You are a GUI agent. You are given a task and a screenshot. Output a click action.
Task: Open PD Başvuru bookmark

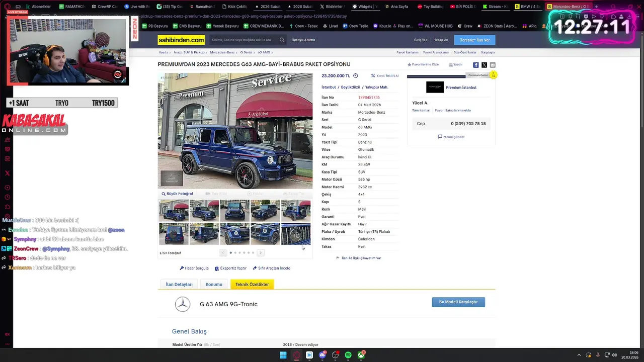pyautogui.click(x=155, y=26)
